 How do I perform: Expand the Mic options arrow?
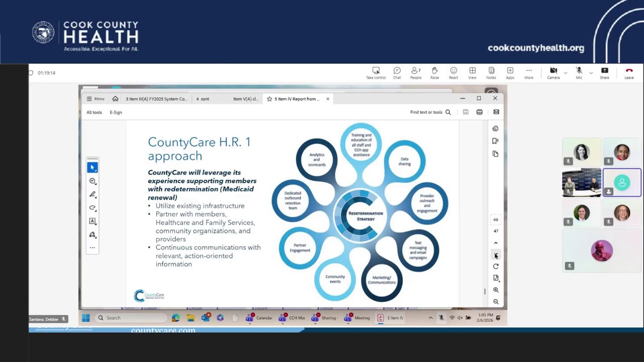[x=591, y=73]
